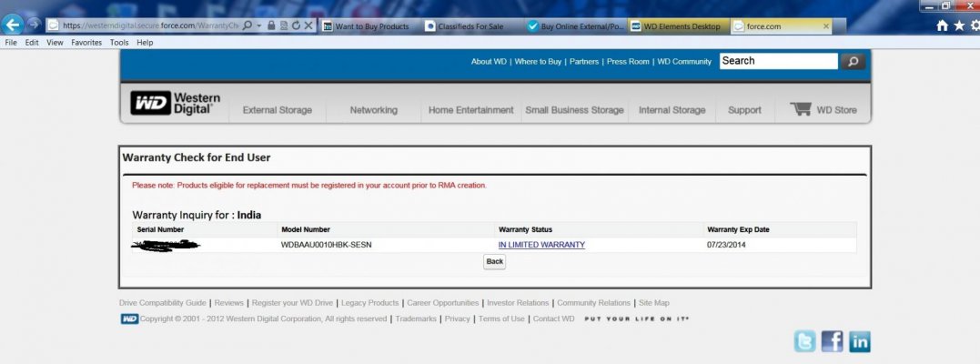View the security lock icon in address bar
Viewport: 980px width, 364px height.
pyautogui.click(x=271, y=25)
